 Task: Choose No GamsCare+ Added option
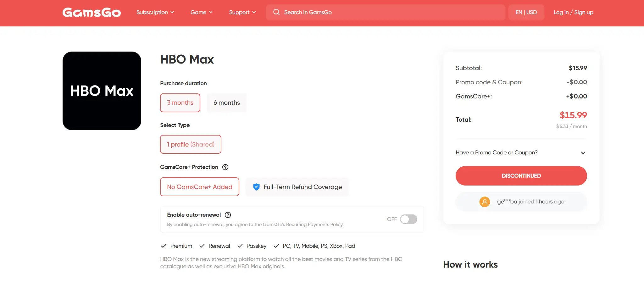(200, 187)
